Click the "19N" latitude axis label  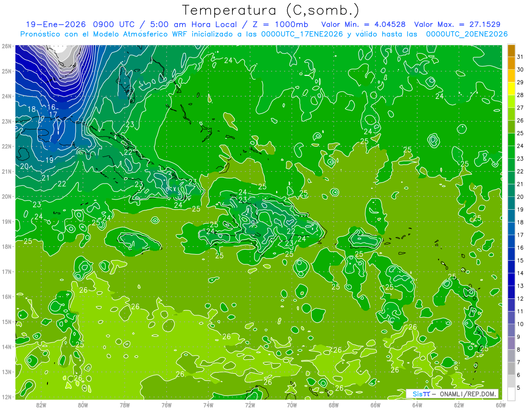pos(6,221)
